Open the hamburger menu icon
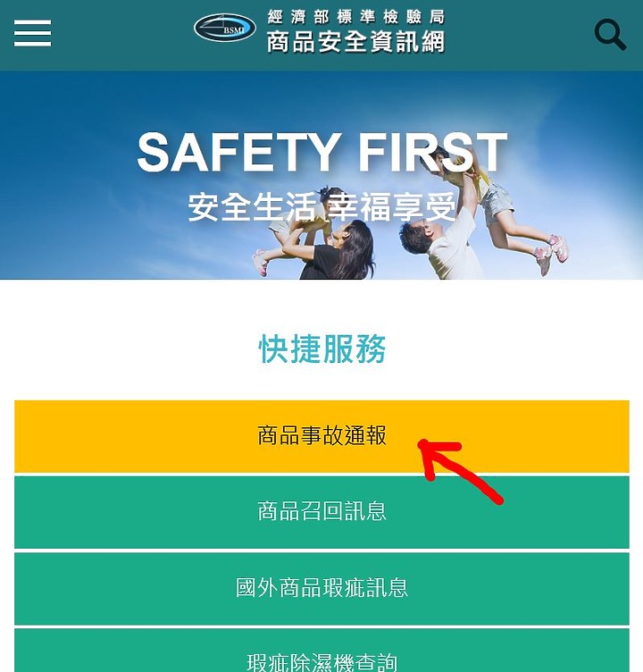This screenshot has width=643, height=672. point(32,32)
